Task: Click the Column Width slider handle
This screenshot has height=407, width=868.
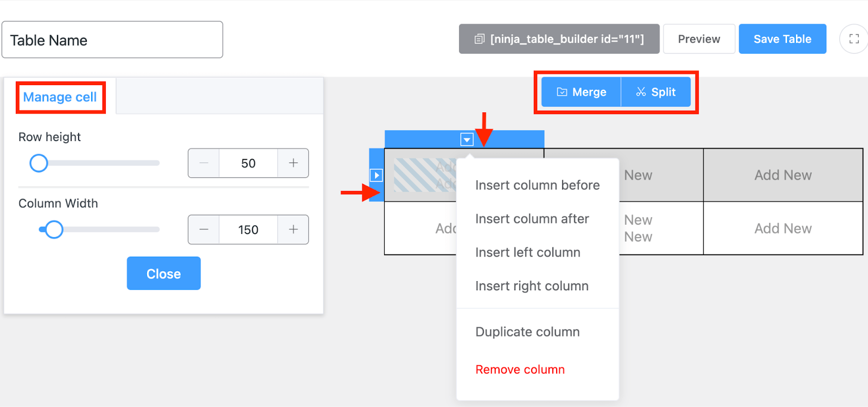Action: (x=54, y=230)
